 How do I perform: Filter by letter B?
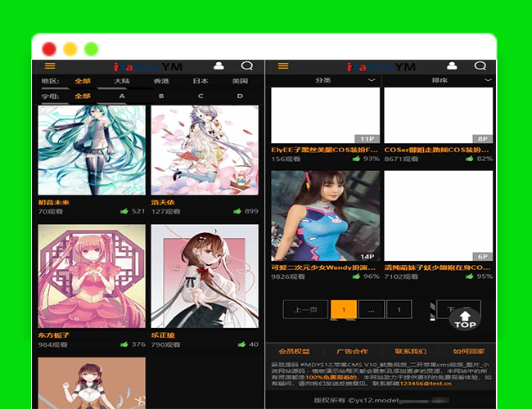(x=161, y=96)
